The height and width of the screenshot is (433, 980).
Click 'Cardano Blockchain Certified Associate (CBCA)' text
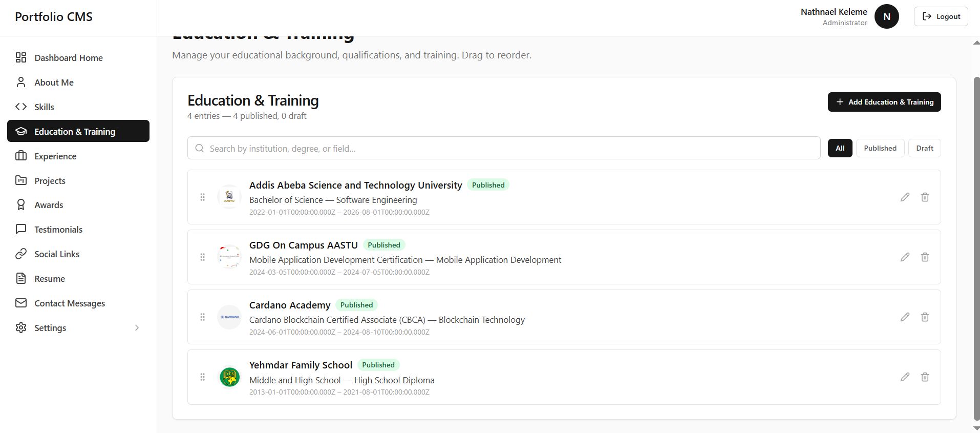[337, 320]
